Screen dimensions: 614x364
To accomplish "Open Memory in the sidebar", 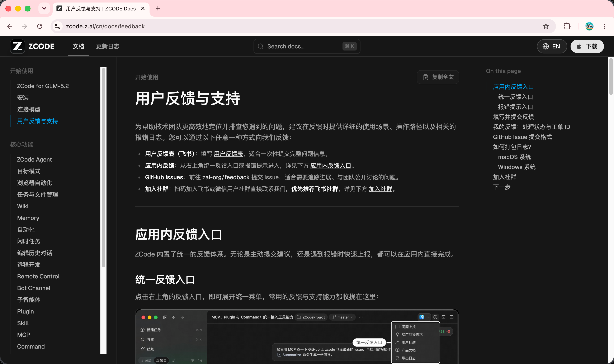I will pyautogui.click(x=28, y=218).
